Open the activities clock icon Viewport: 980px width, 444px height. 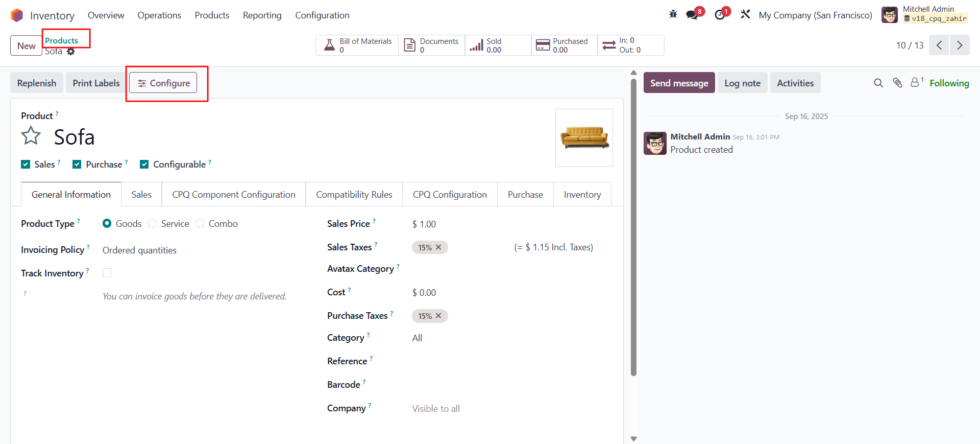point(720,15)
